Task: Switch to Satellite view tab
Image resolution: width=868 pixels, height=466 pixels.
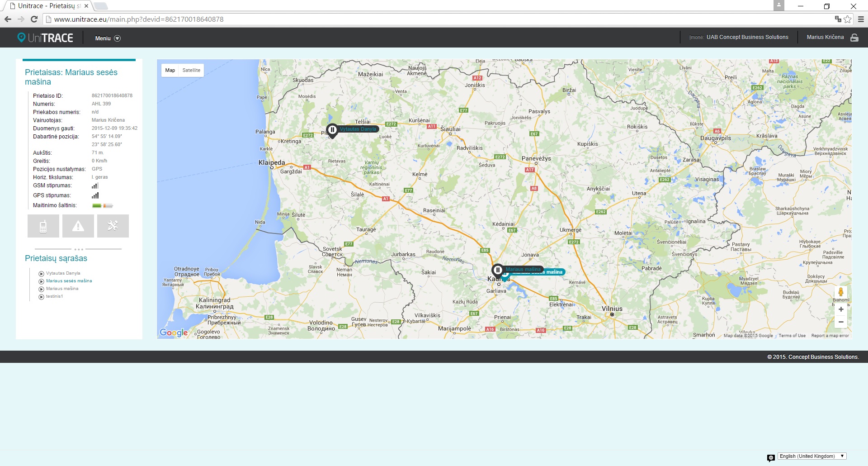Action: (x=191, y=70)
